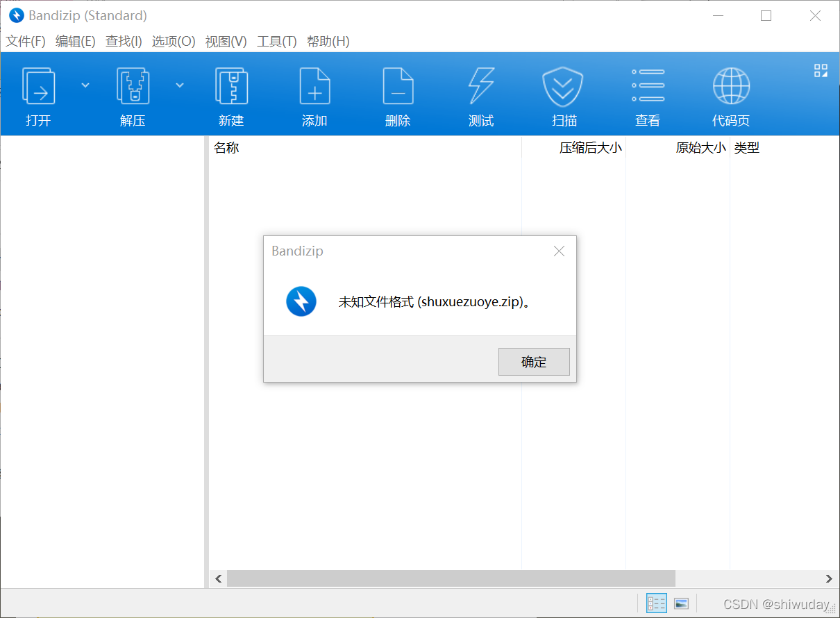Viewport: 840px width, 618px height.
Task: Minimize the Bandizip window
Action: click(x=717, y=15)
